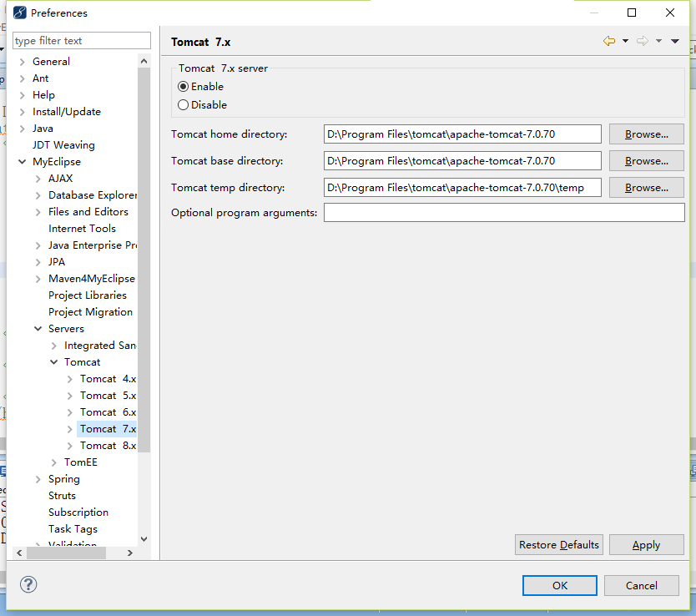Click the tree vertical scrollbar thumb
This screenshot has height=616, width=696.
pos(144,260)
